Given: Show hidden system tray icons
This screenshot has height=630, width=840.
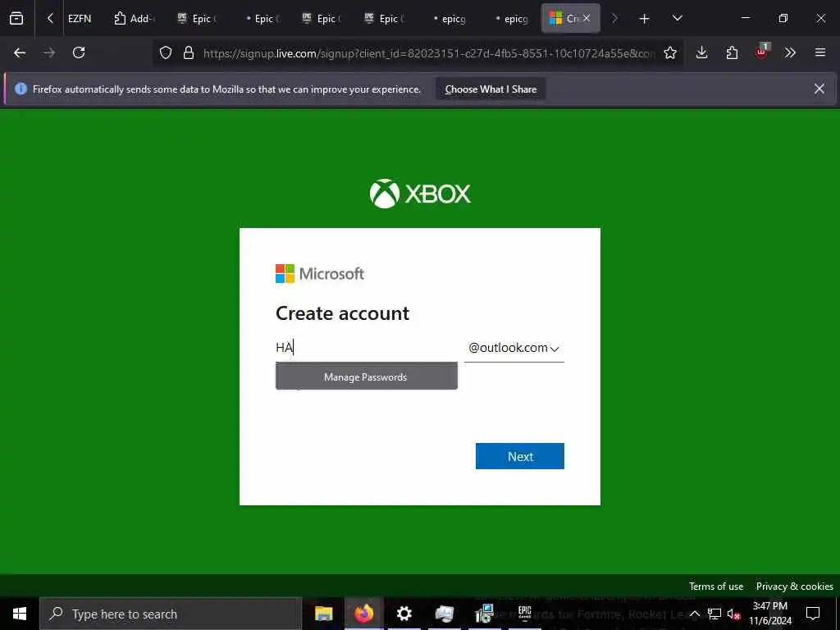Looking at the screenshot, I should (x=694, y=614).
